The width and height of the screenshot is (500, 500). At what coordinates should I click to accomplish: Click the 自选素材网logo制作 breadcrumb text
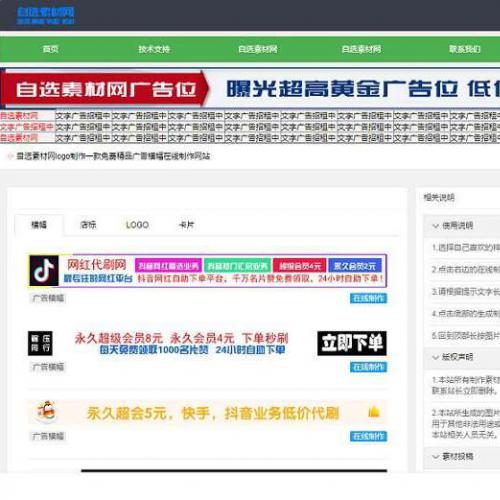pos(113,156)
